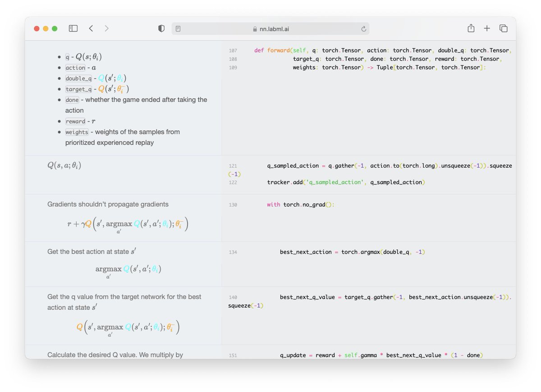The height and width of the screenshot is (392, 541).
Task: Click the line number 121
Action: tap(233, 166)
